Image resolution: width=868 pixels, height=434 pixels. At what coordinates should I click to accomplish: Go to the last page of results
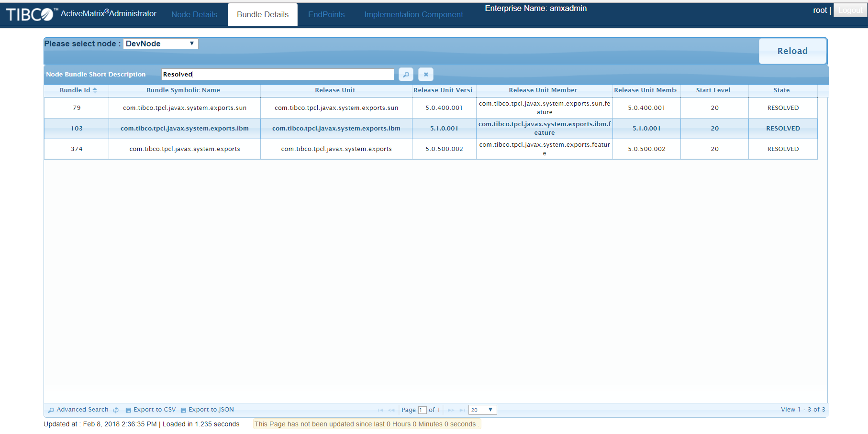[x=462, y=410]
